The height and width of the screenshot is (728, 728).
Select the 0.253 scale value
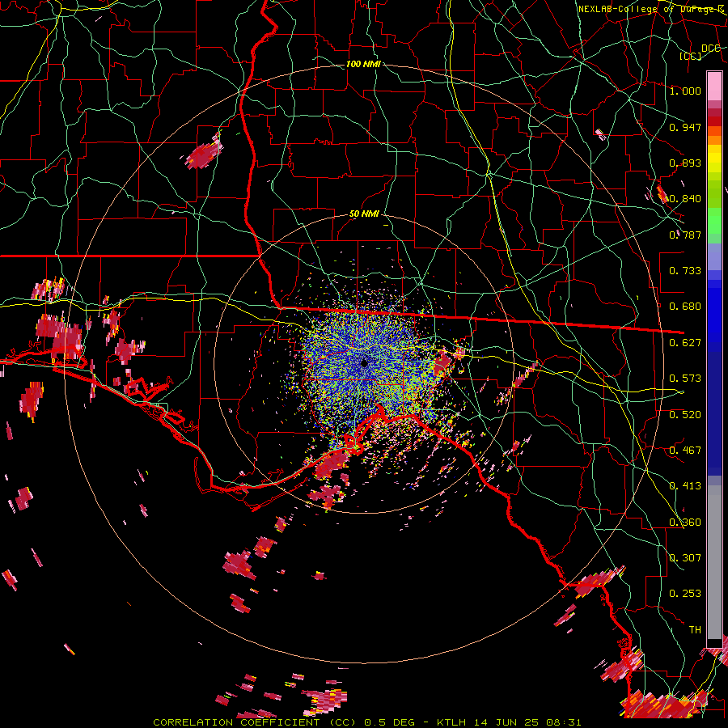pos(685,594)
